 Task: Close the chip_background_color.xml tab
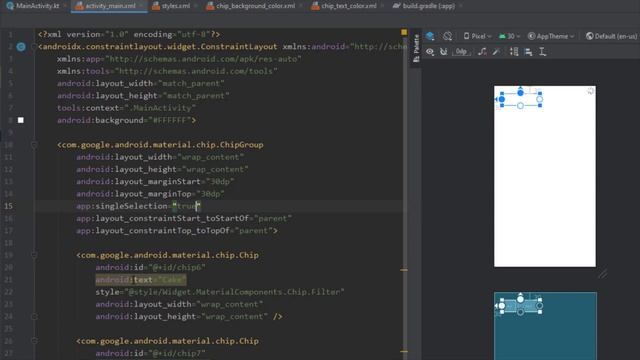pos(301,6)
